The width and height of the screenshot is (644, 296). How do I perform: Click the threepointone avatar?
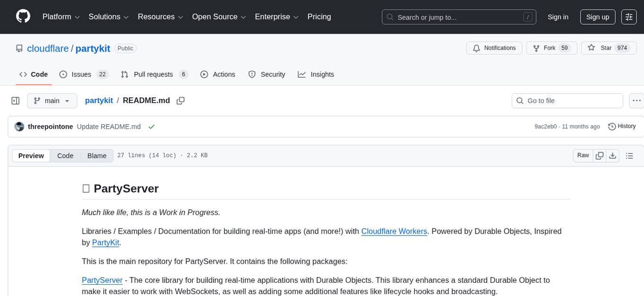(x=19, y=127)
